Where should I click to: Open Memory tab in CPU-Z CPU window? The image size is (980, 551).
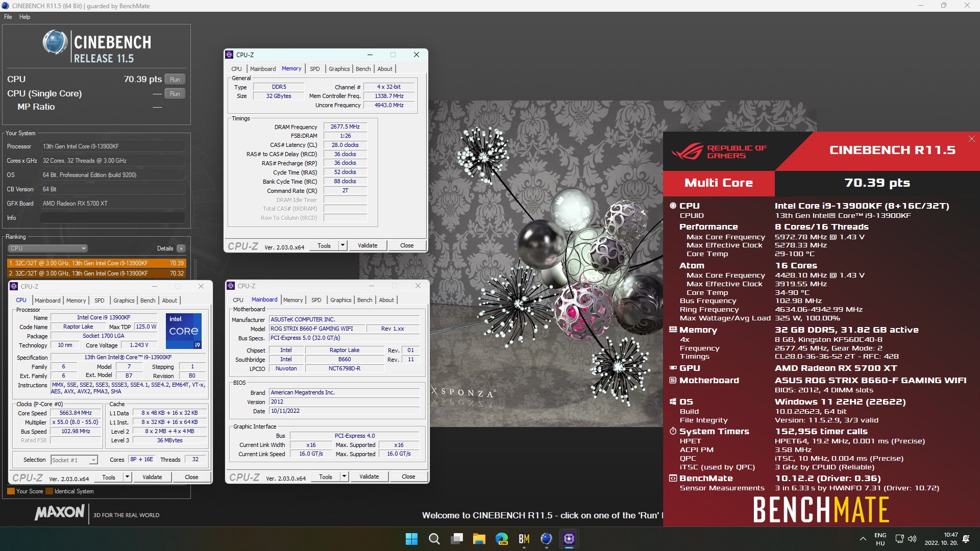click(x=76, y=300)
